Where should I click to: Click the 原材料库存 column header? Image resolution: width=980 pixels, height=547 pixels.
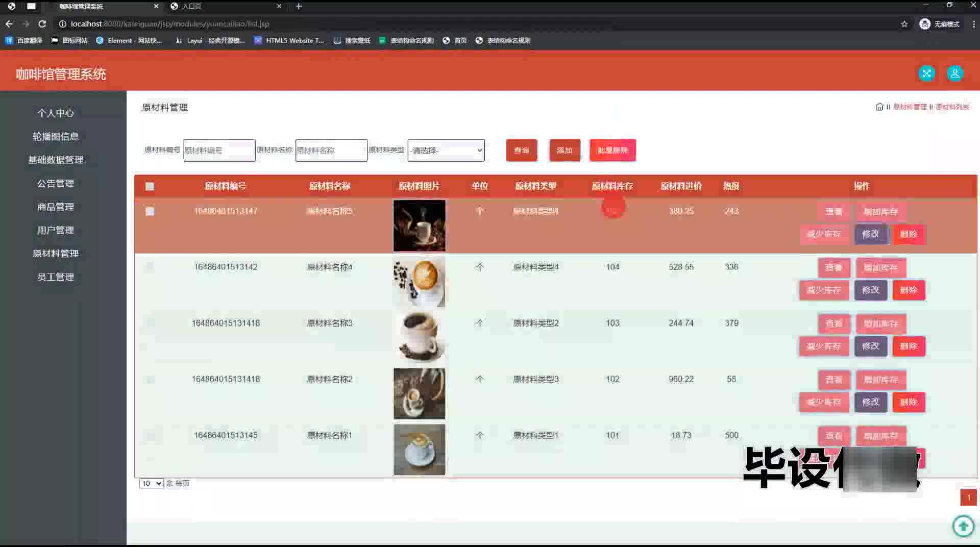click(612, 186)
